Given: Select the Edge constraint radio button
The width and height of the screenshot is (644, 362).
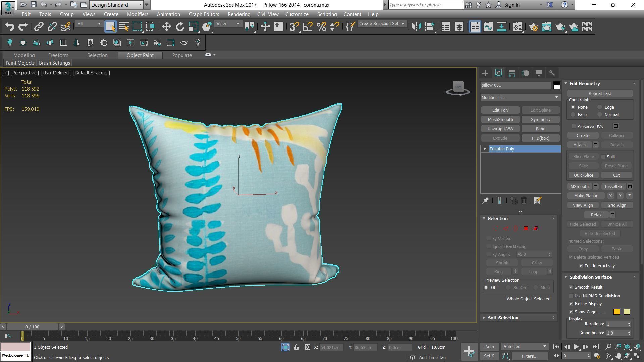Looking at the screenshot, I should [600, 107].
